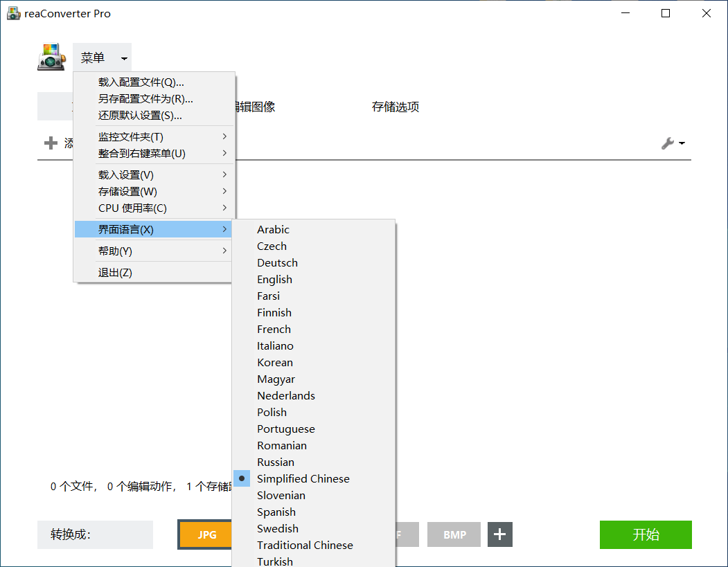
Task: Click the plus icon to add files
Action: [x=51, y=143]
